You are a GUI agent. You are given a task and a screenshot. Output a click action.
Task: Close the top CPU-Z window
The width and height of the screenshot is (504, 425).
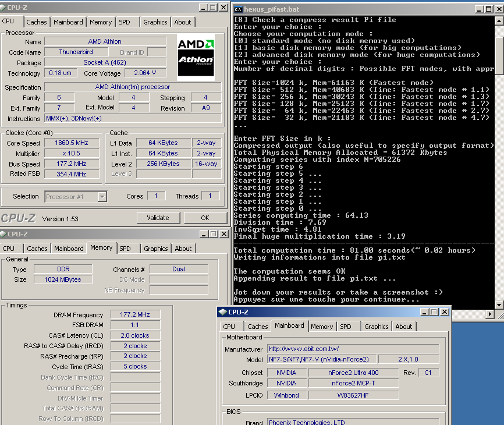point(223,8)
